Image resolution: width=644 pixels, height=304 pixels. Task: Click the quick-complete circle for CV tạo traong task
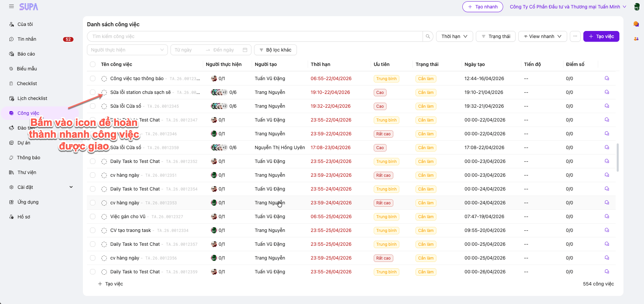104,231
